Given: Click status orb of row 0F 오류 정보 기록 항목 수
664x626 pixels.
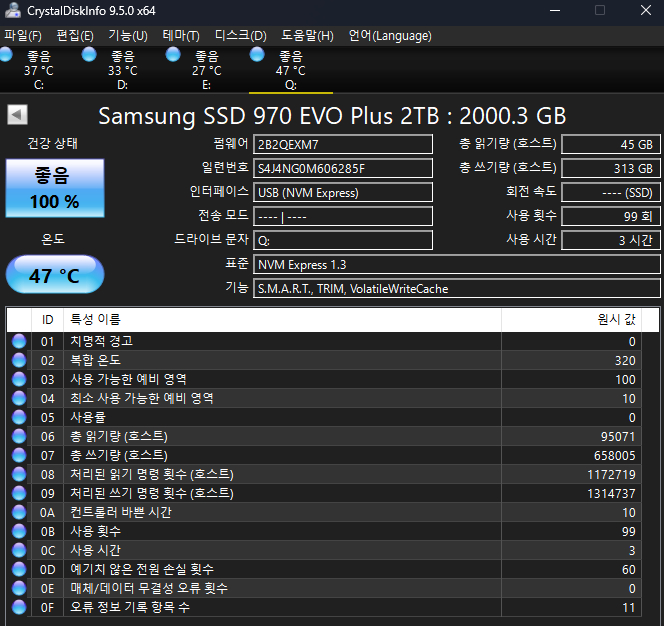Looking at the screenshot, I should point(19,607).
